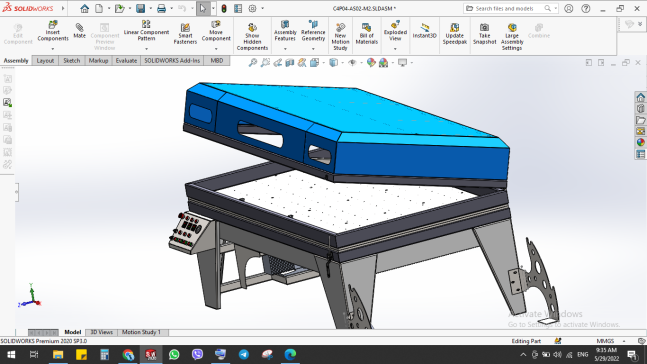Screen dimensions: 647x364
Task: Click Show Hidden Components
Action: tap(252, 37)
